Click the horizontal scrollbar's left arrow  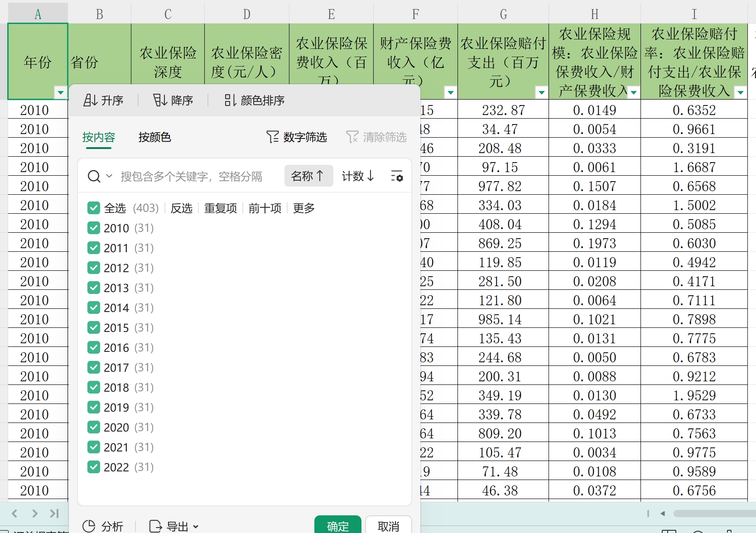pyautogui.click(x=663, y=514)
